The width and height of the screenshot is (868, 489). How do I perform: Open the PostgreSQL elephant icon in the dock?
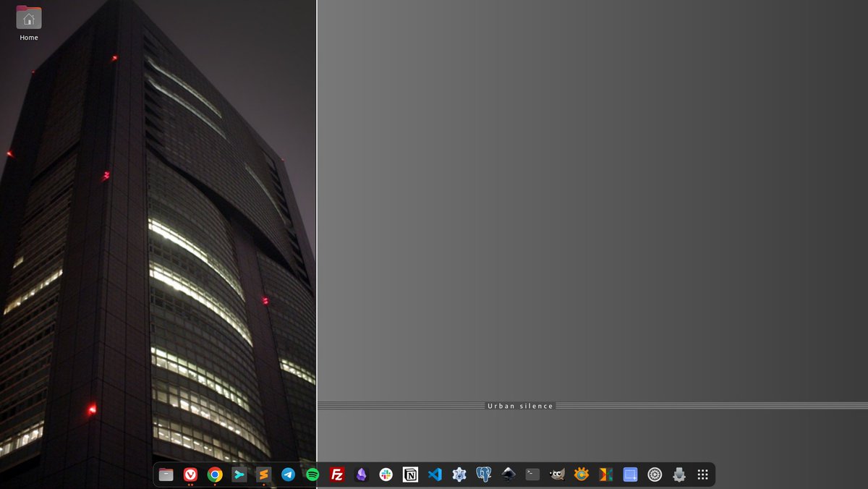click(x=484, y=475)
